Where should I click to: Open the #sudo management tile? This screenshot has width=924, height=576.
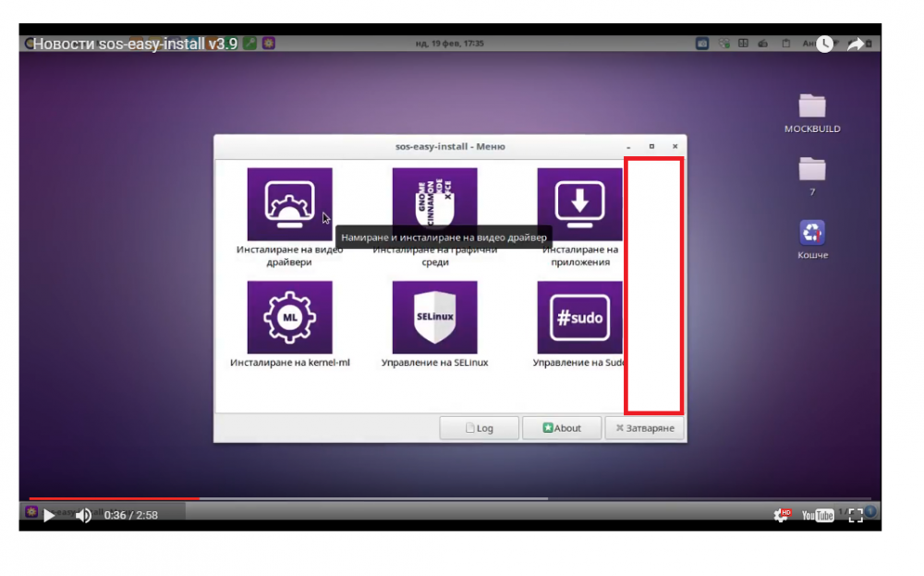click(x=580, y=317)
